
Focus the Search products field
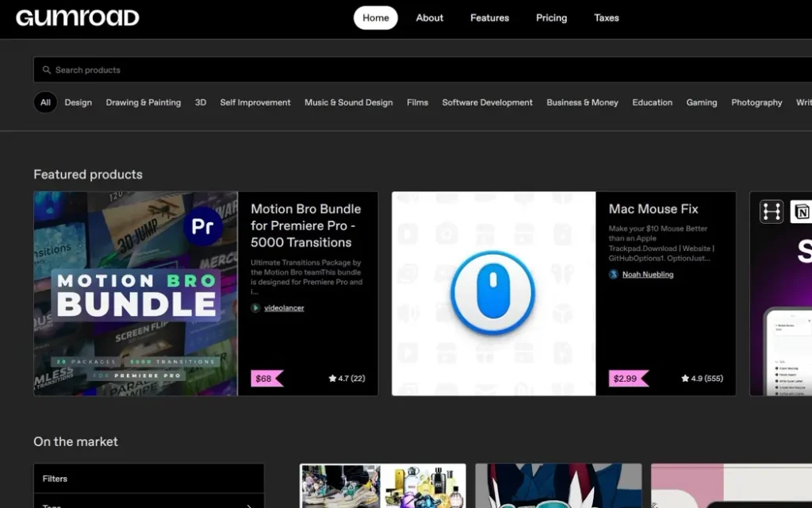point(423,70)
